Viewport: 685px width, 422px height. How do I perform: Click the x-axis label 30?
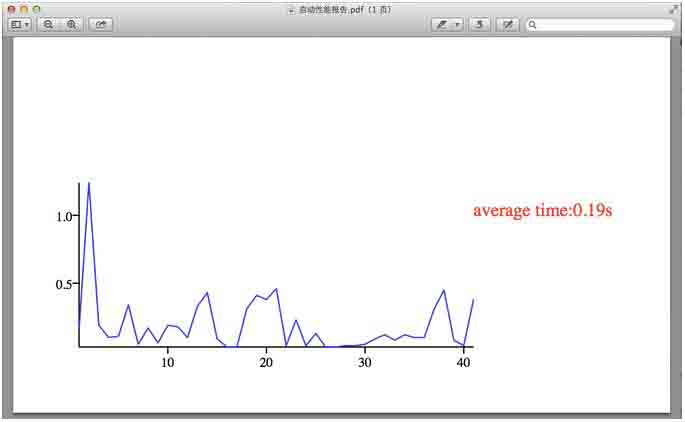(365, 362)
